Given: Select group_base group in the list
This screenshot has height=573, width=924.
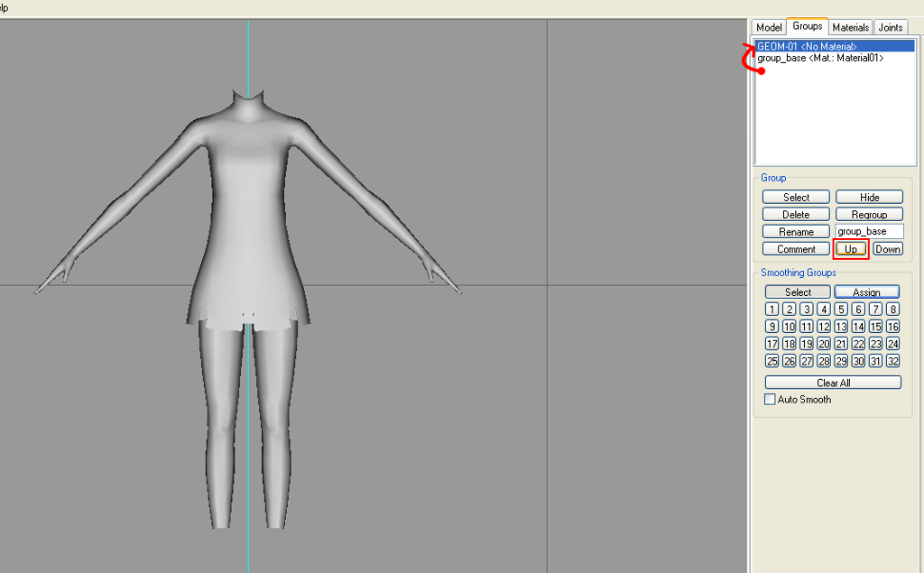Looking at the screenshot, I should pyautogui.click(x=835, y=58).
